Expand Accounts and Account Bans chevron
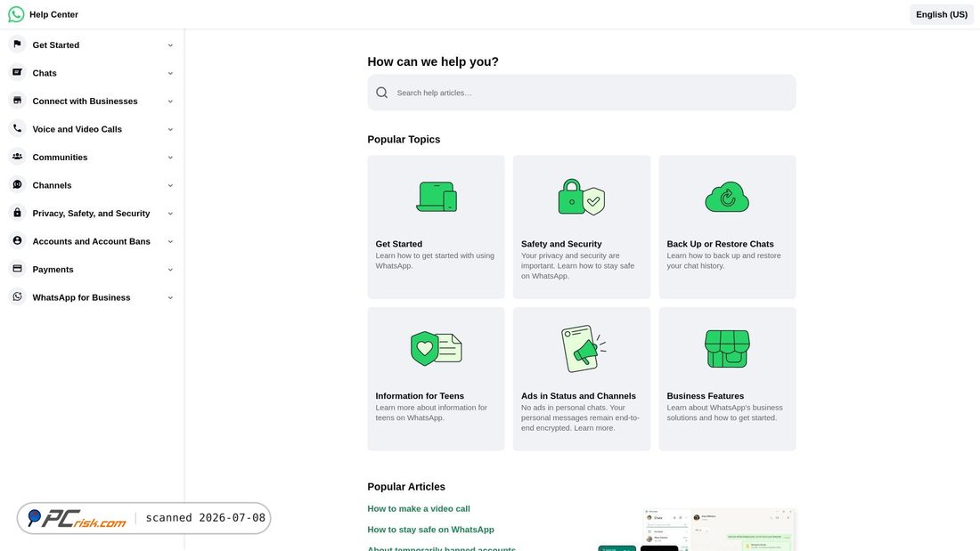980x551 pixels. pos(170,242)
